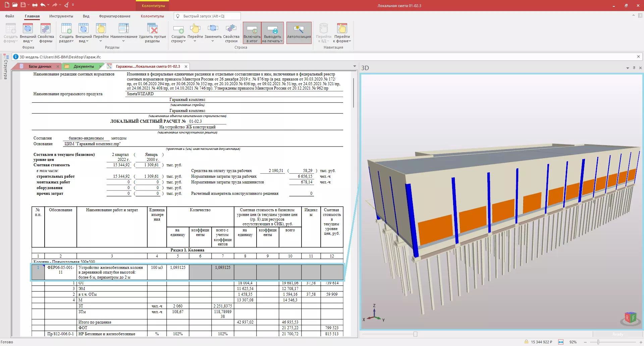Click Создать раздел icon
This screenshot has width=644, height=346.
coord(66,33)
